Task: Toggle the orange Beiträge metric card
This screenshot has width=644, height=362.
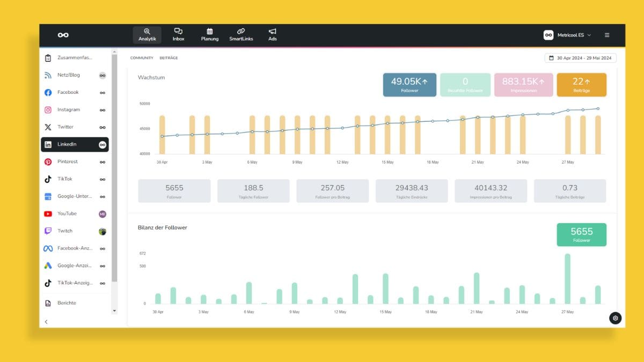Action: tap(581, 85)
